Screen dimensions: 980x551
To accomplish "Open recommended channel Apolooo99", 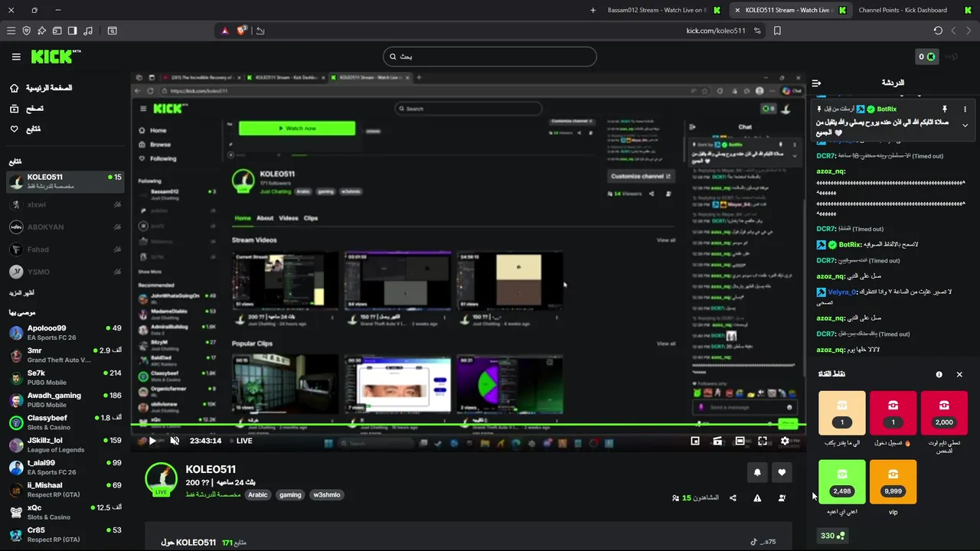I will coord(65,333).
